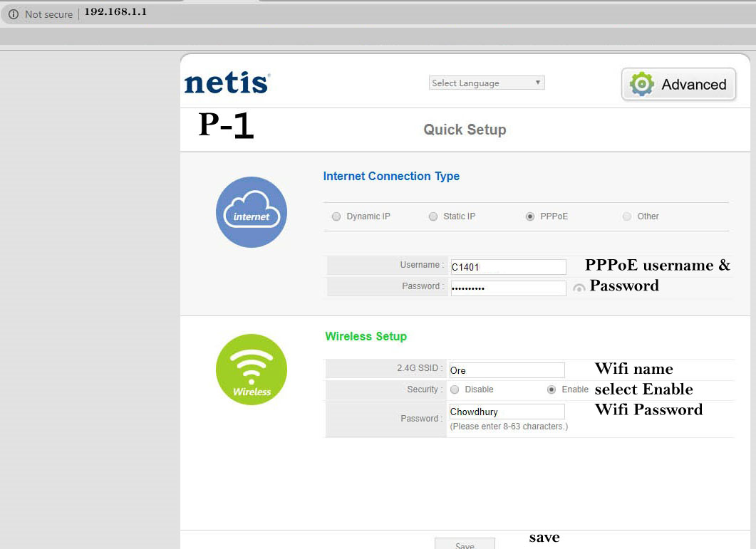The width and height of the screenshot is (756, 549).
Task: Open the Select Language dropdown
Action: (x=487, y=83)
